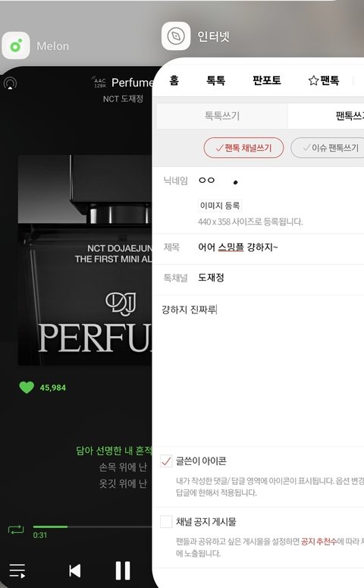Tap the green heart like icon

tap(27, 387)
